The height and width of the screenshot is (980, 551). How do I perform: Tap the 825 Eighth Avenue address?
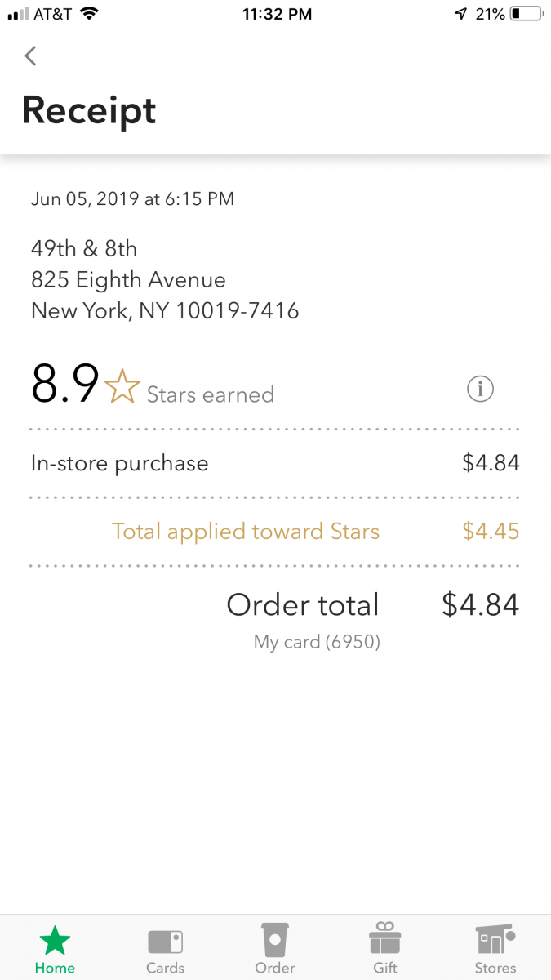128,280
